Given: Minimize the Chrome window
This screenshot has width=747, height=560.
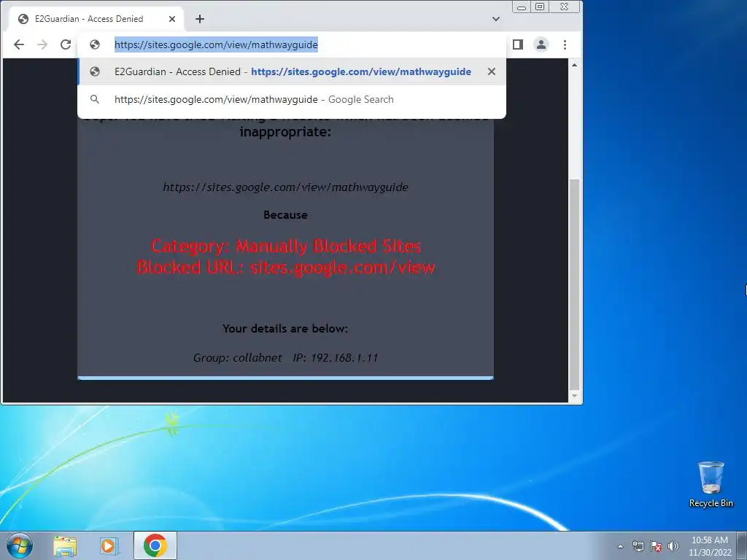Looking at the screenshot, I should coord(522,7).
